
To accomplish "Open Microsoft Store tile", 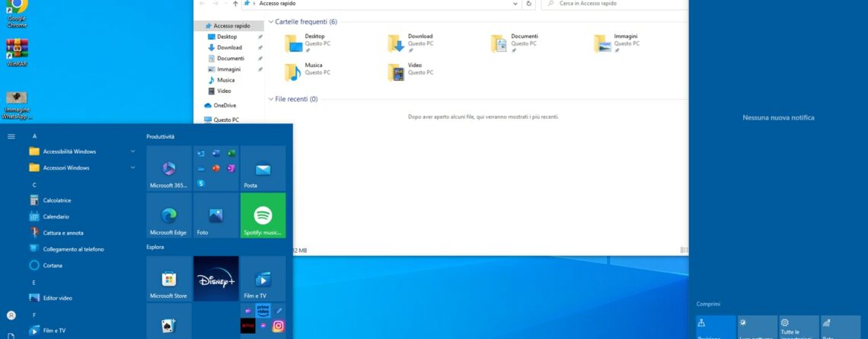I will (169, 279).
